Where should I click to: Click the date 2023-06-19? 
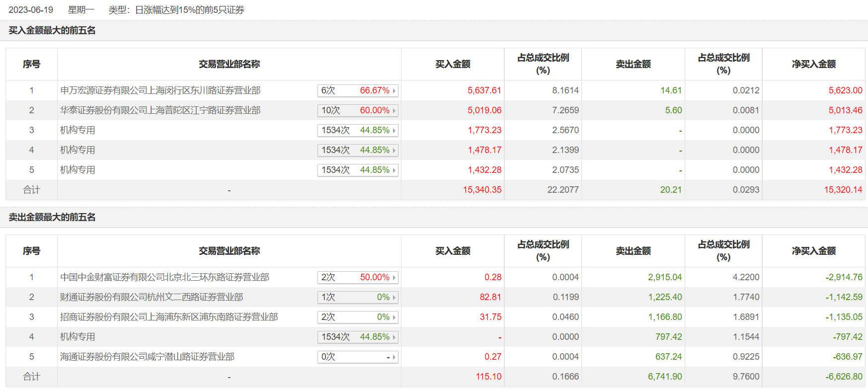[x=31, y=10]
